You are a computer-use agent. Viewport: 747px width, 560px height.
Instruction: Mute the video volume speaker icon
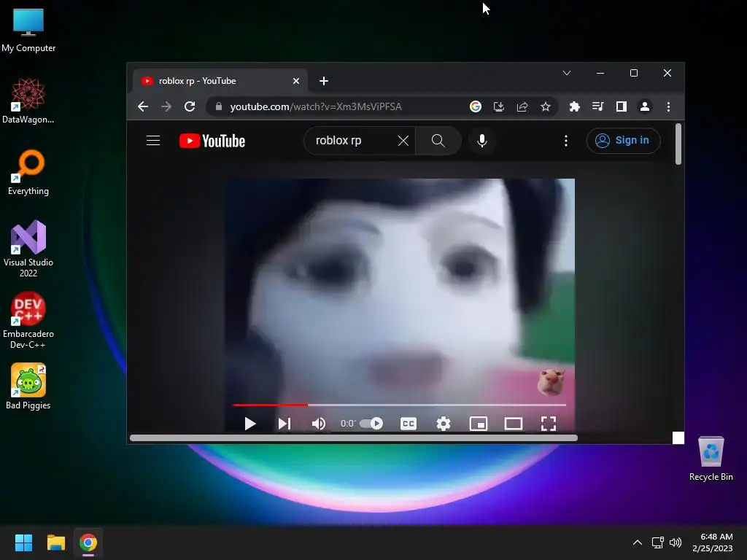click(318, 424)
